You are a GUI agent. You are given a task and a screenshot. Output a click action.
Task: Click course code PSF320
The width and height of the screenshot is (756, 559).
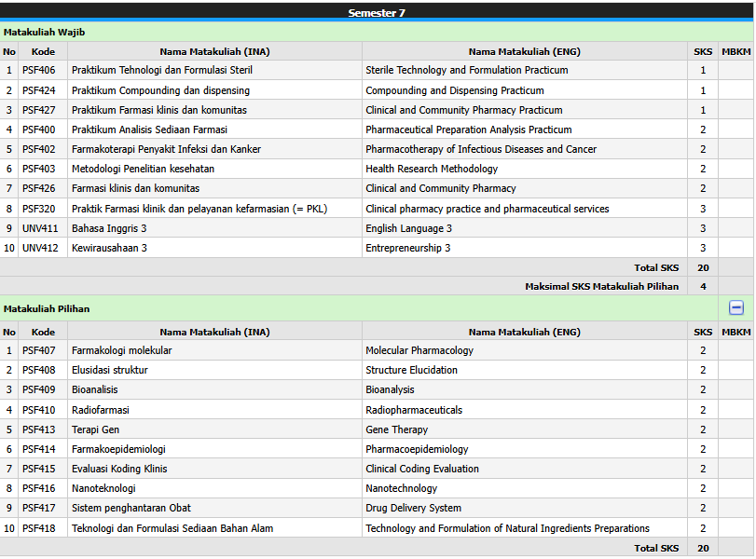click(x=38, y=209)
